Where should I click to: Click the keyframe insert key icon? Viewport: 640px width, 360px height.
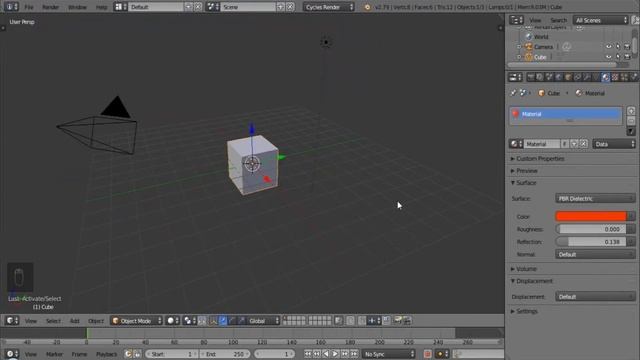point(440,354)
